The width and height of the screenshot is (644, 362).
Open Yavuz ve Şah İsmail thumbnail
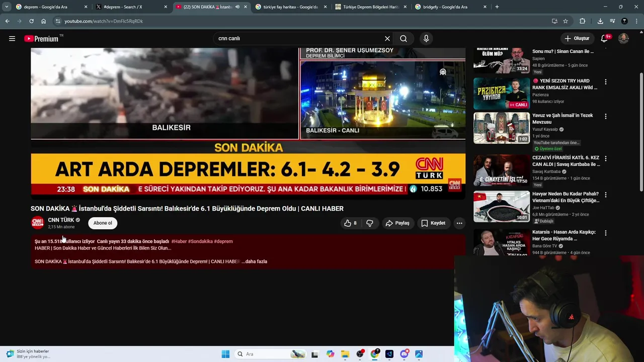click(502, 128)
